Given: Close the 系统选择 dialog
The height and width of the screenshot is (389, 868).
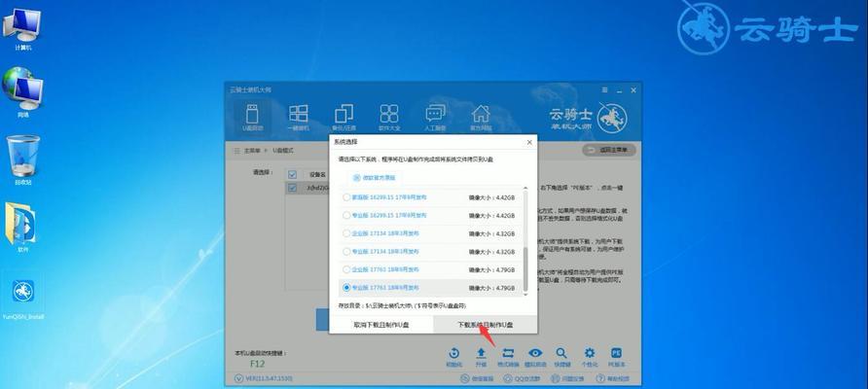Looking at the screenshot, I should pyautogui.click(x=529, y=142).
